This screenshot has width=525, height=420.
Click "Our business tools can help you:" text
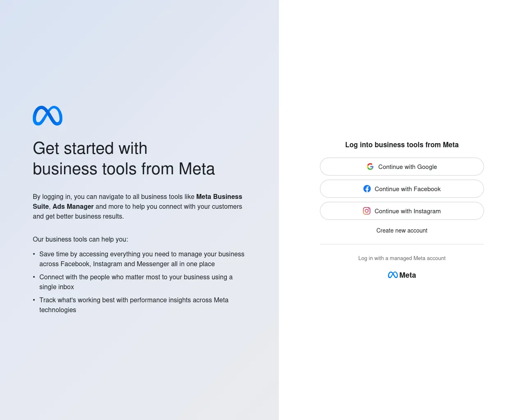[x=80, y=240]
